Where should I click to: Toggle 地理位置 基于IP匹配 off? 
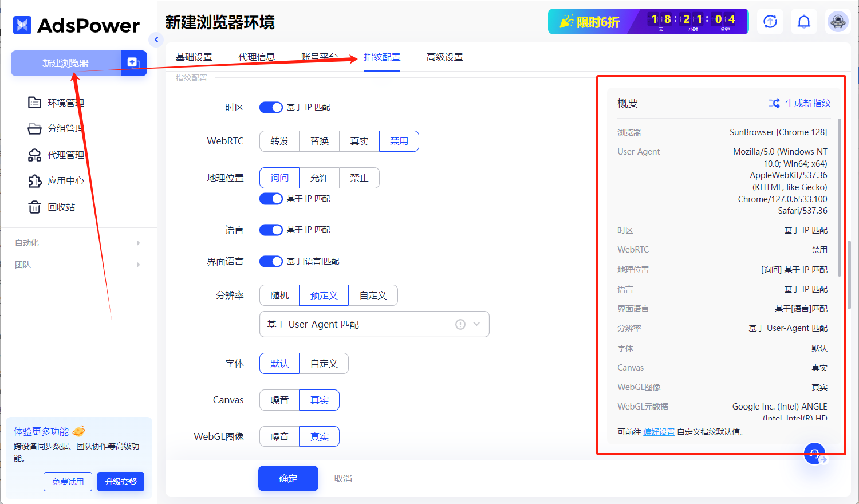[x=271, y=198]
